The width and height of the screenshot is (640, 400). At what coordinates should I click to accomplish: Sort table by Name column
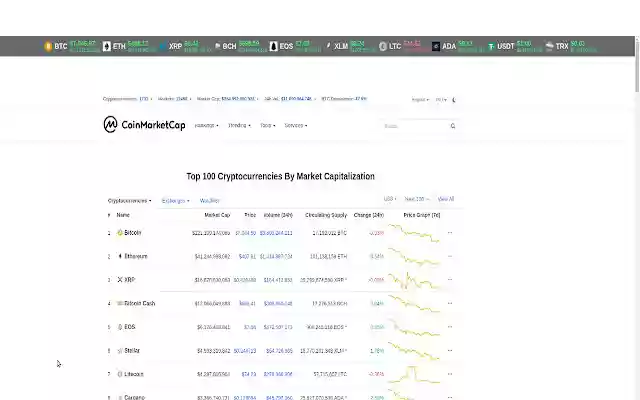123,215
